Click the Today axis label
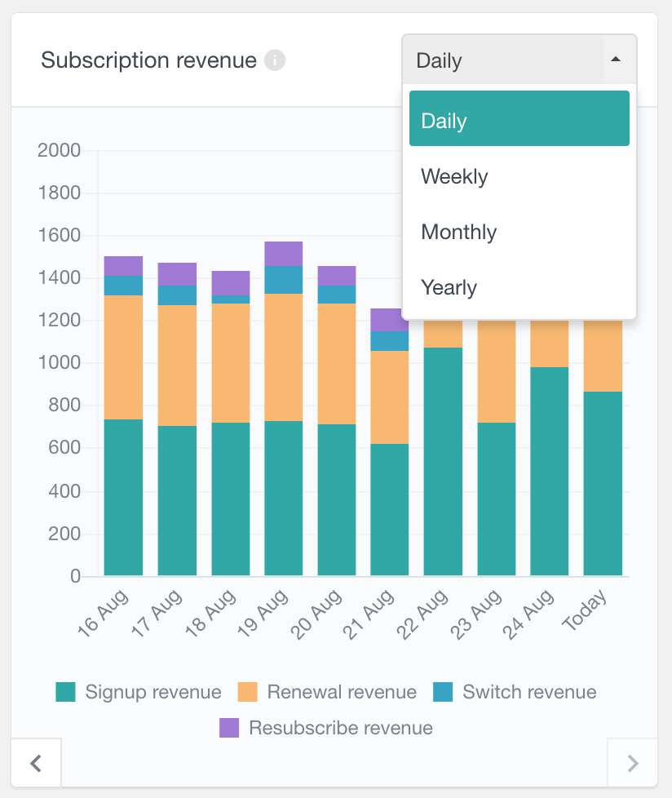Image resolution: width=672 pixels, height=798 pixels. coord(585,610)
